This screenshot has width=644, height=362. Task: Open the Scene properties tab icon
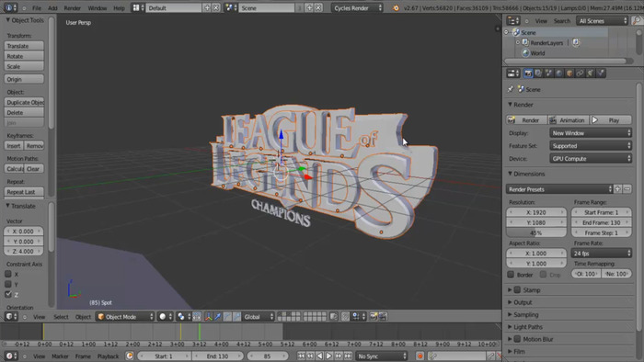(548, 74)
